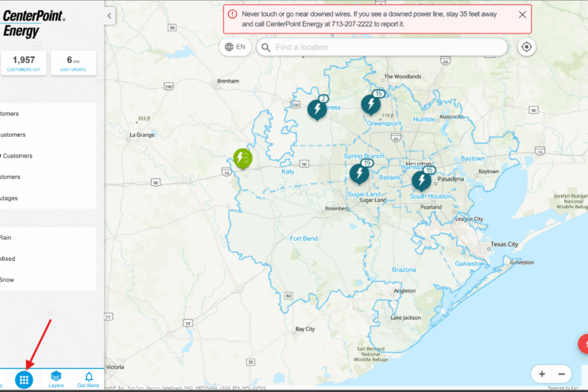Click the blue grid menu button
Screen dimensions: 588x392
pyautogui.click(x=24, y=379)
